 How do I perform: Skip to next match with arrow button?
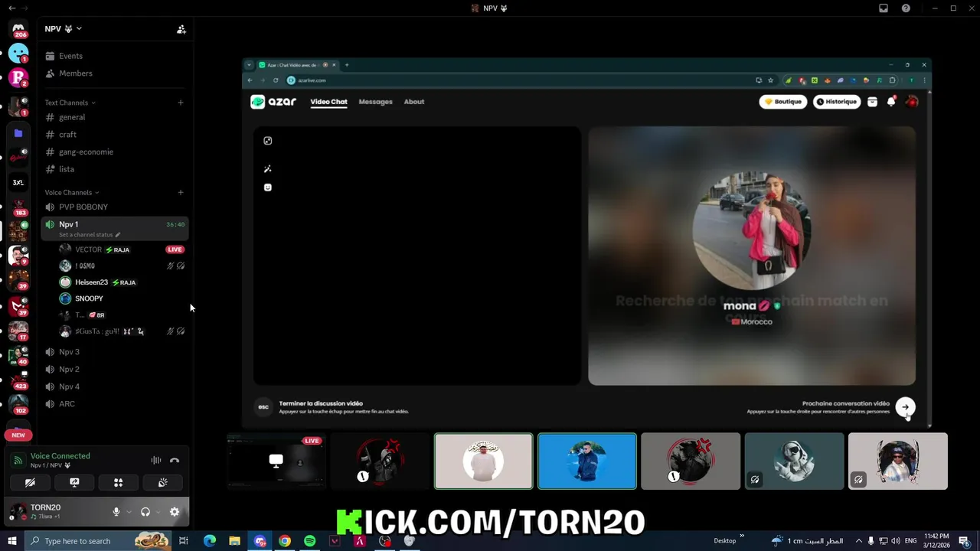click(x=906, y=407)
